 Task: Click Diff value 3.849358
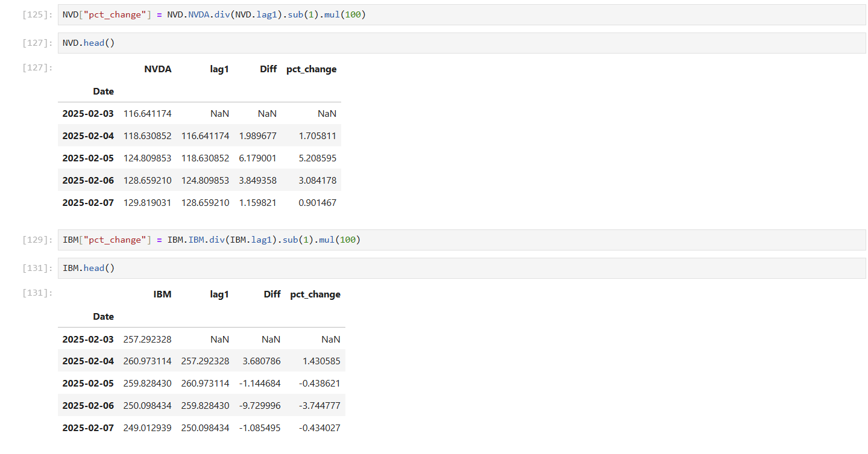click(258, 180)
